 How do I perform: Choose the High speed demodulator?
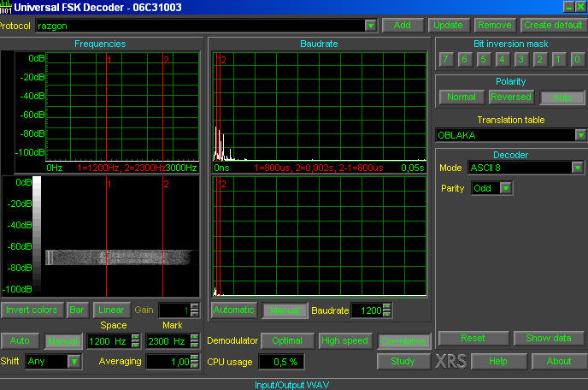[x=344, y=341]
